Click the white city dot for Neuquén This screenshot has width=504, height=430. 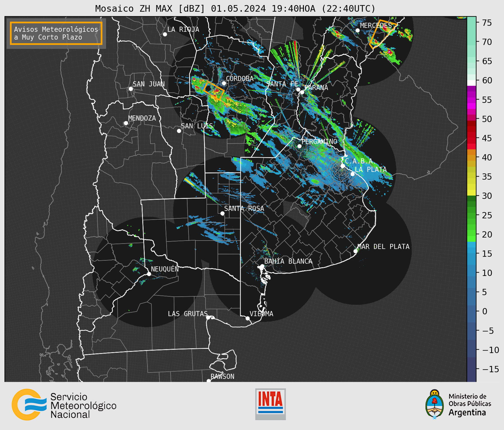tap(149, 274)
